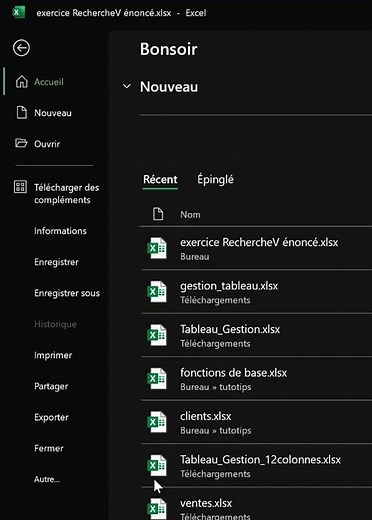Click the Excel icon beside Tableau_Gestion_12colonnes.xlsx
The height and width of the screenshot is (520, 372).
157,465
